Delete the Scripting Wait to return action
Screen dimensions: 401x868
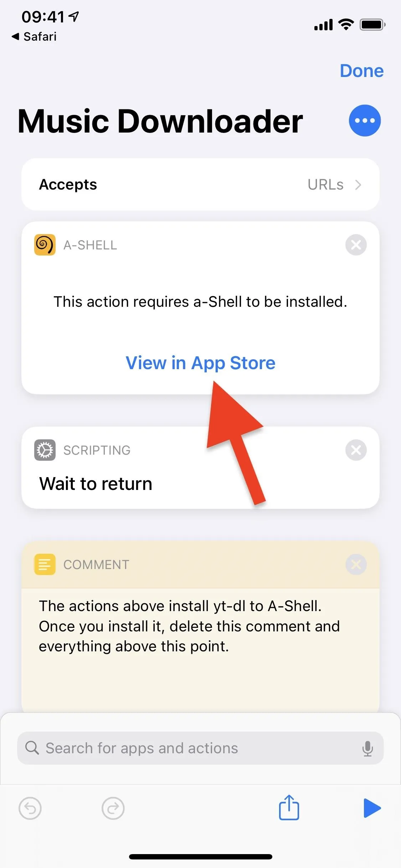[x=356, y=450]
